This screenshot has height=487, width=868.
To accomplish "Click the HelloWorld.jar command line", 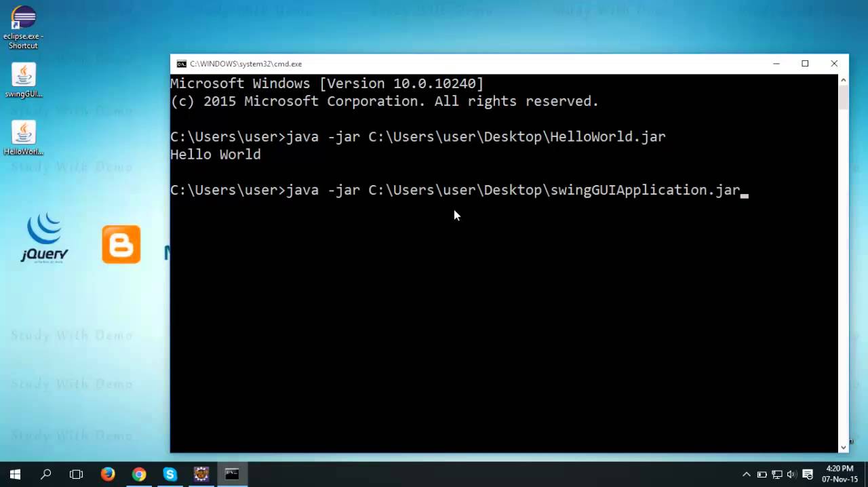I will [x=418, y=137].
